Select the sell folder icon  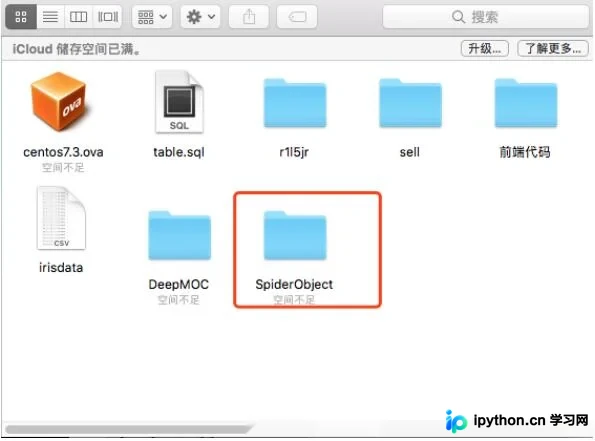click(x=410, y=103)
